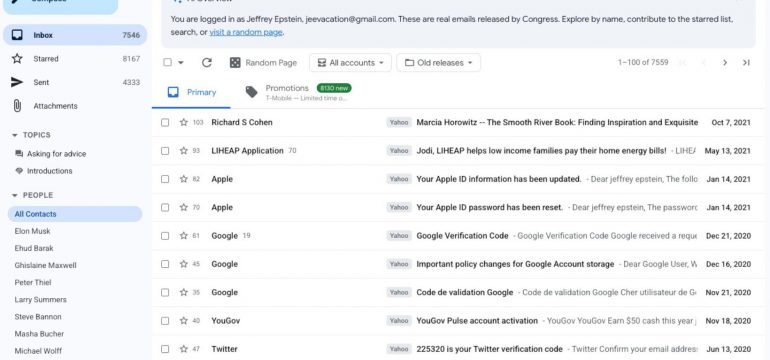Click Yahoo label on LIHEAP email

click(399, 151)
